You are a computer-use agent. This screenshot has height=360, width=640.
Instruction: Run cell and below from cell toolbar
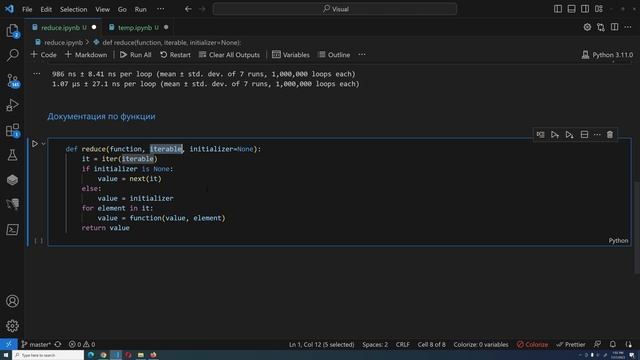[569, 135]
